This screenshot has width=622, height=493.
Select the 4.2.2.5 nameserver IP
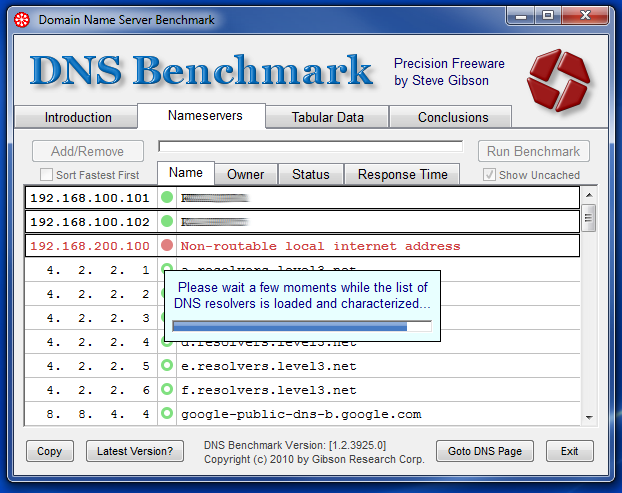pyautogui.click(x=98, y=366)
